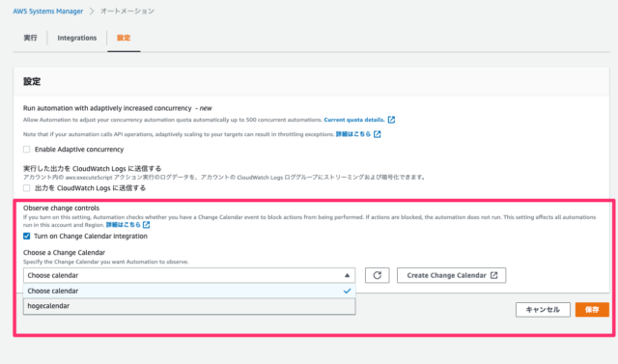Click the dropdown arrow of the Choose calendar select

point(347,275)
